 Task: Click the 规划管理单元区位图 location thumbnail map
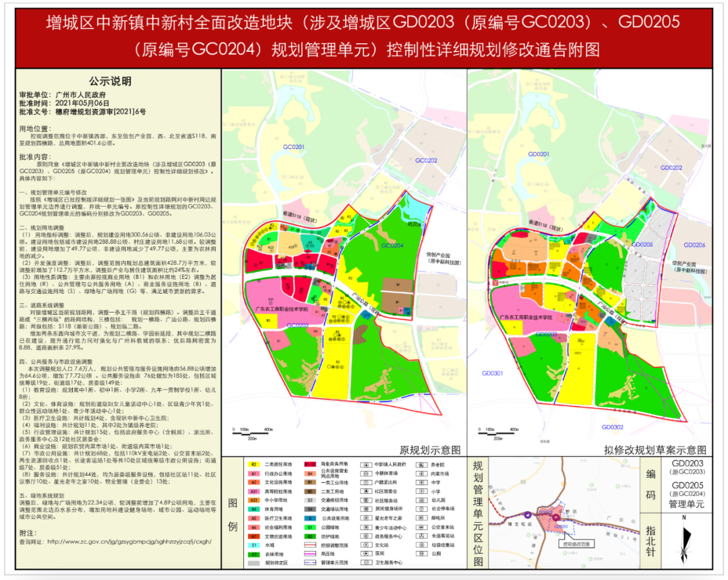click(x=564, y=513)
